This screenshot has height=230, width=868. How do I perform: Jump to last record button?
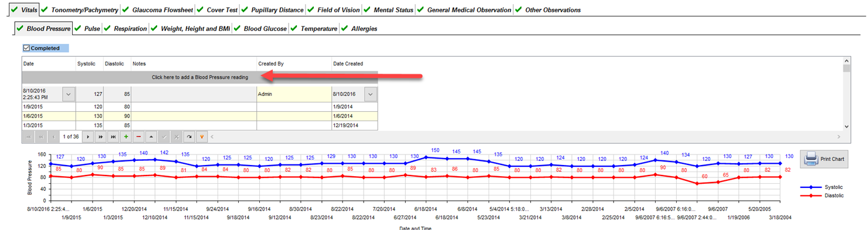[113, 137]
